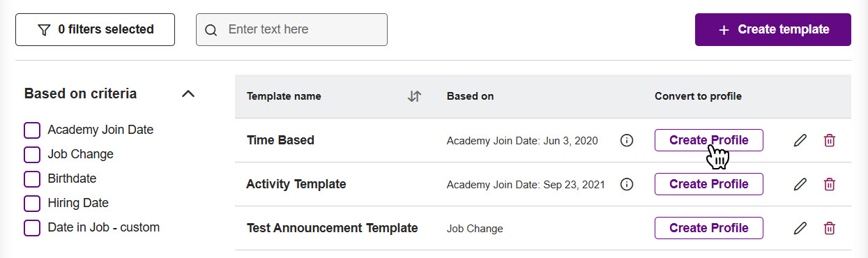Delete the Time Based template

[x=829, y=140]
